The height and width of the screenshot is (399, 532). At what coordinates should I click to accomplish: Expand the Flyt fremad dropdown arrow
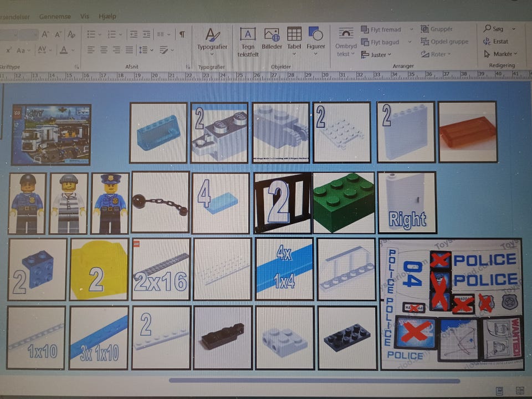click(x=411, y=29)
